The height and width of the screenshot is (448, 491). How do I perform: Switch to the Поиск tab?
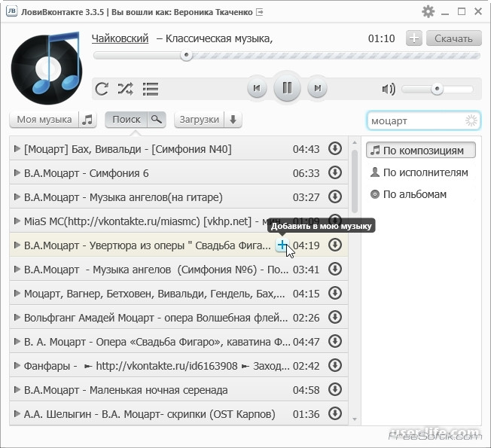click(127, 120)
